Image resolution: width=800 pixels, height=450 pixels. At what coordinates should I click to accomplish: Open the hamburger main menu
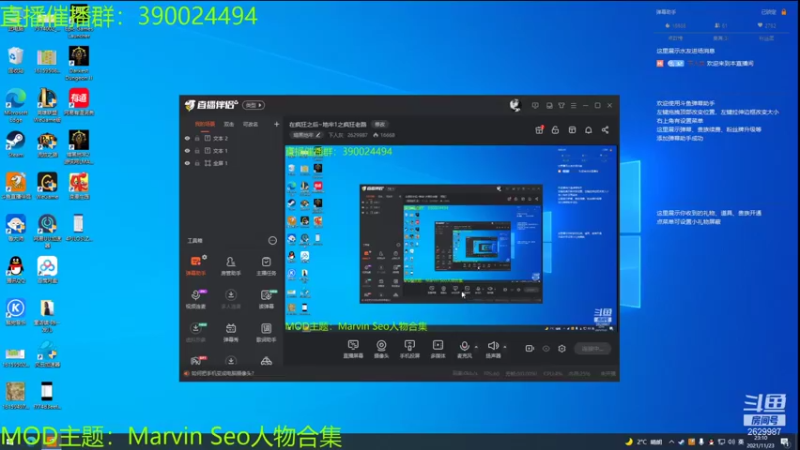573,106
